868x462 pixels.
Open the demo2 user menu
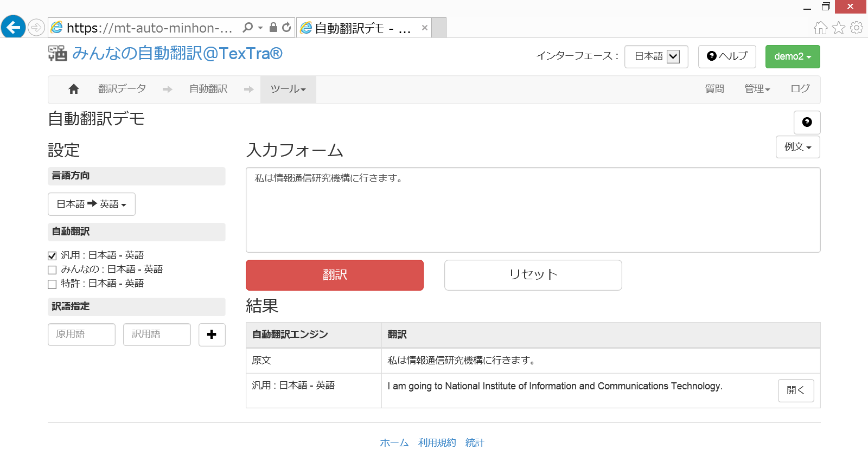(x=793, y=56)
